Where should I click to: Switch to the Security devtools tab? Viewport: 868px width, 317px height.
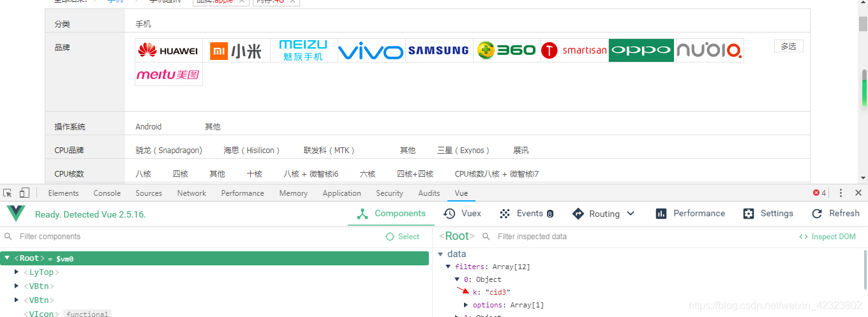tap(389, 193)
